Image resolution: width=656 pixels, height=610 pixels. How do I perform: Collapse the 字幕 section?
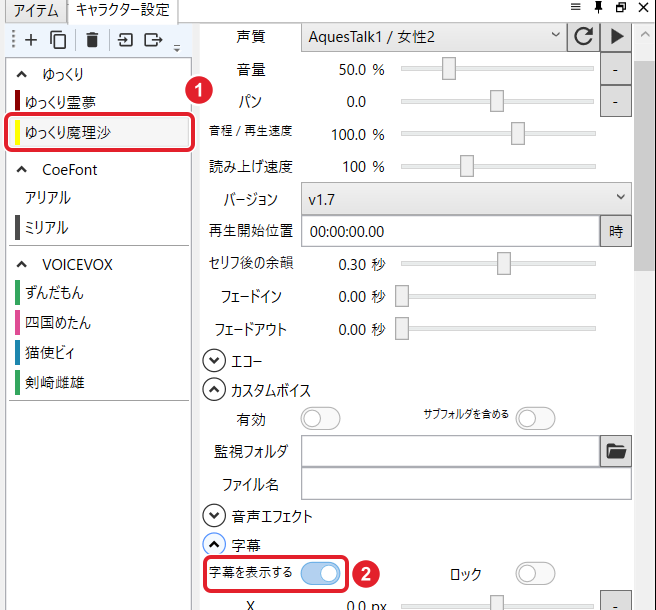coord(214,544)
